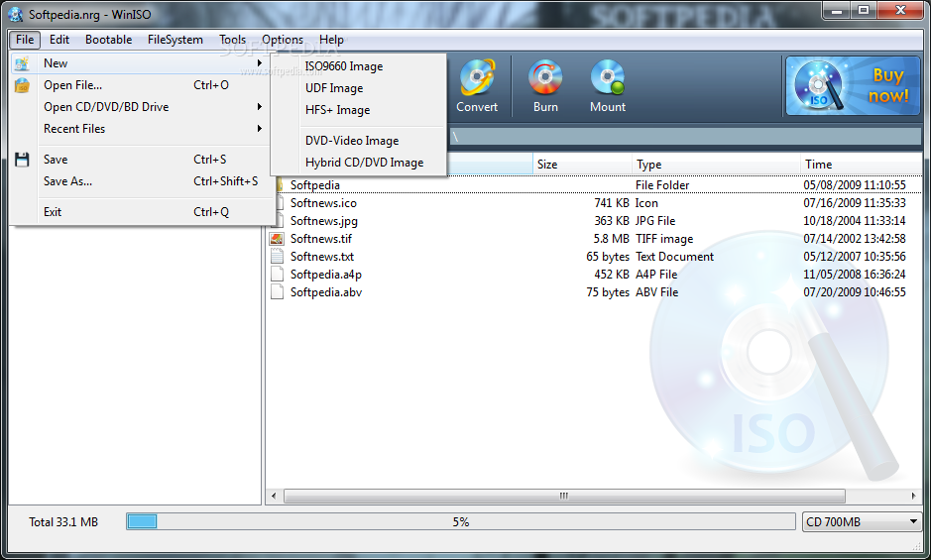Image resolution: width=931 pixels, height=560 pixels.
Task: Click the 5% capacity progress bar
Action: click(x=461, y=522)
